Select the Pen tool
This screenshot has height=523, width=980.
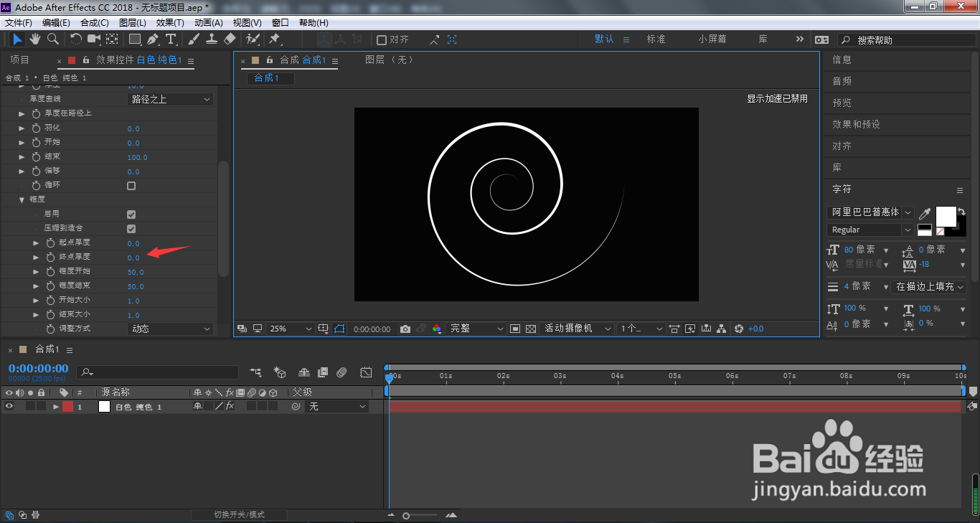[154, 39]
